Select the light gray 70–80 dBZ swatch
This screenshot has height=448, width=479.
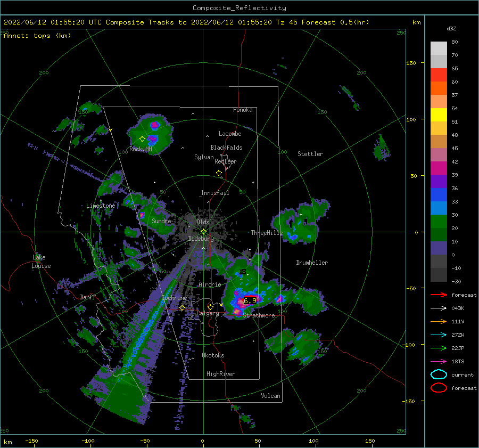tap(439, 48)
